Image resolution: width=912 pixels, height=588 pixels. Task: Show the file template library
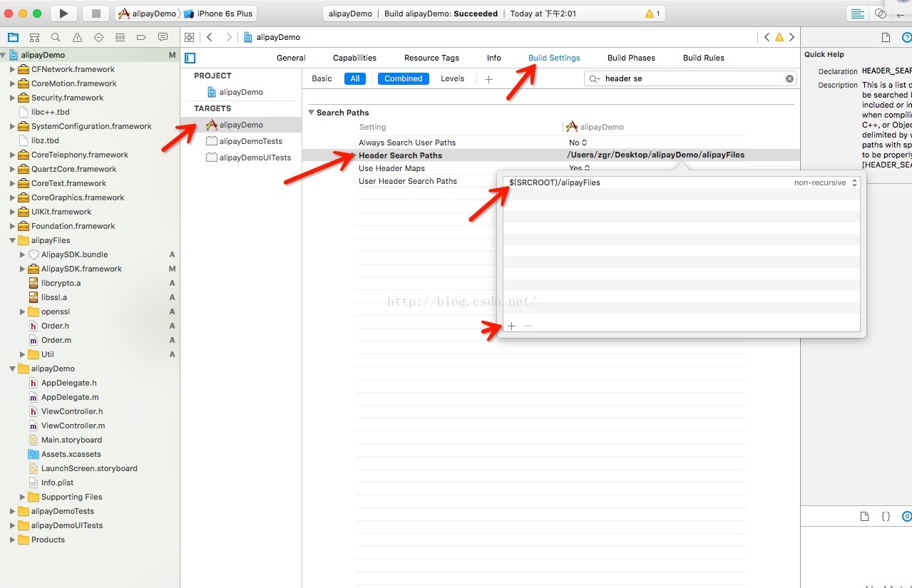point(864,517)
